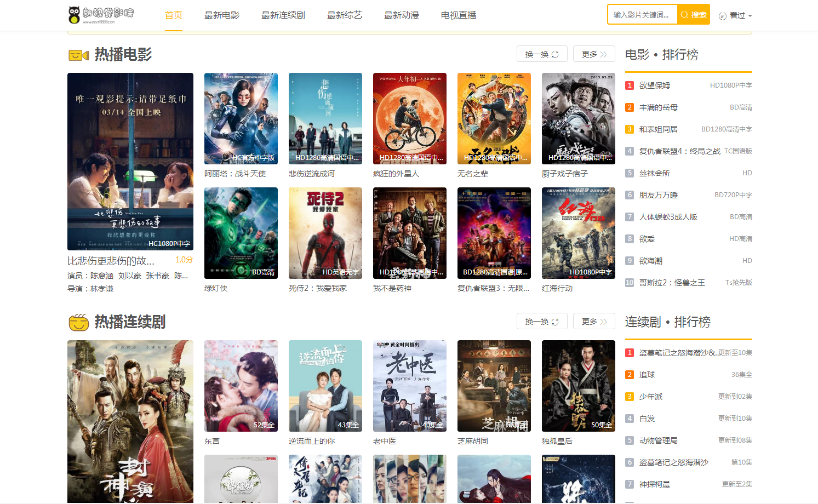The image size is (818, 504).
Task: Open ranked series 动物管理局
Action: [659, 440]
